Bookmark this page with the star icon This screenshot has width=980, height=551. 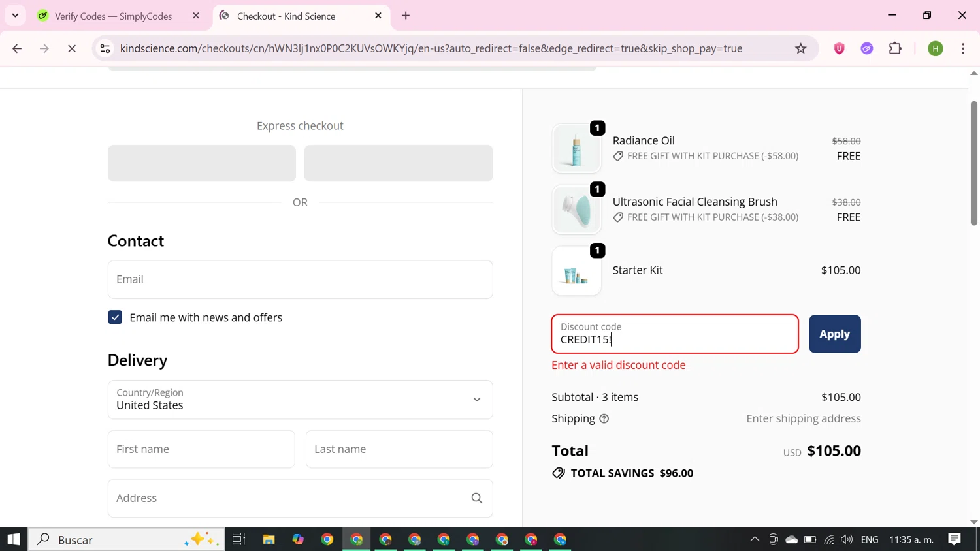pos(801,48)
